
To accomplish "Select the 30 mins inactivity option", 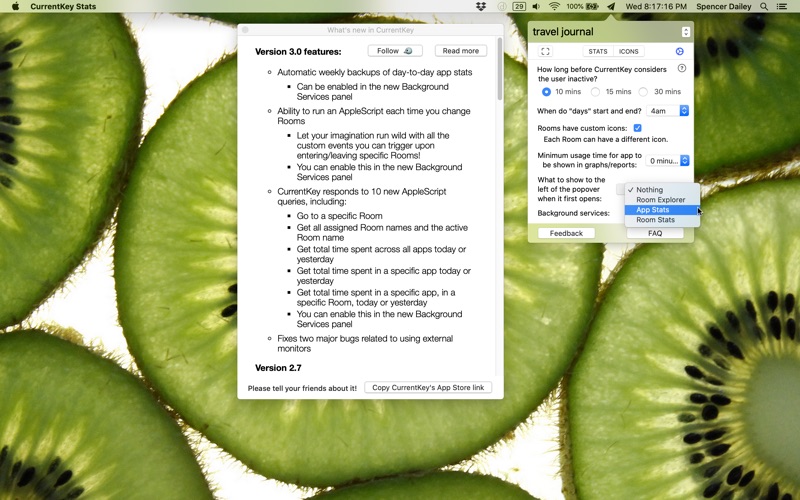I will pos(643,92).
